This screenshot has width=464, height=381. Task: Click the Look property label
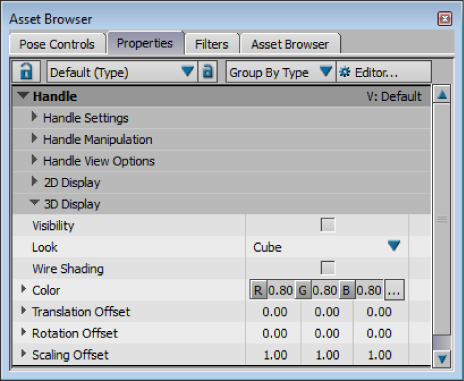coord(45,247)
